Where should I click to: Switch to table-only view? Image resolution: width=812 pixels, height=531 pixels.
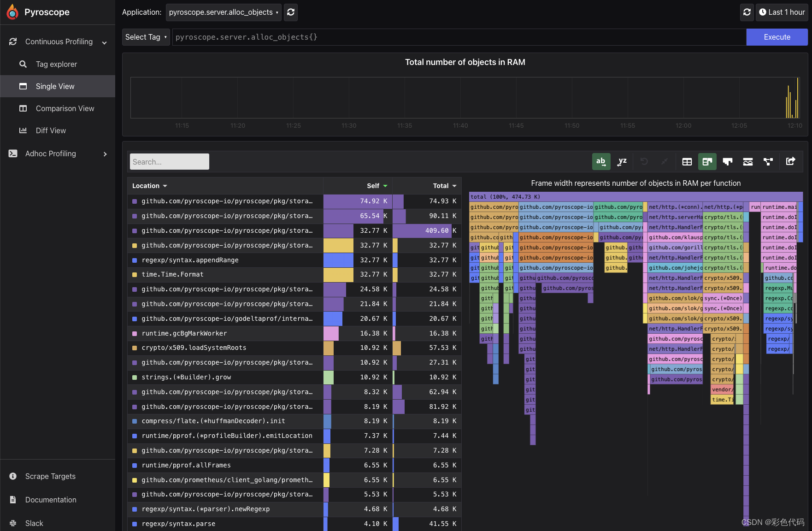click(x=687, y=161)
